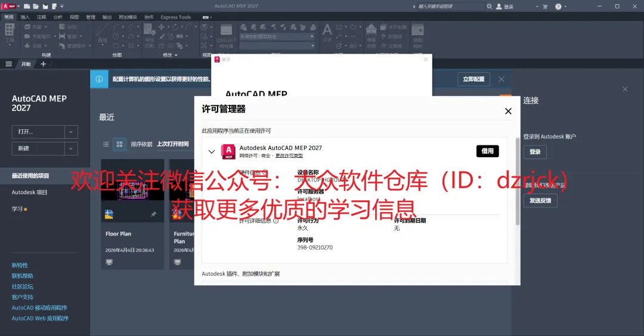644x336 pixels.
Task: Open the 上次打开时间 sort dropdown
Action: (x=172, y=144)
